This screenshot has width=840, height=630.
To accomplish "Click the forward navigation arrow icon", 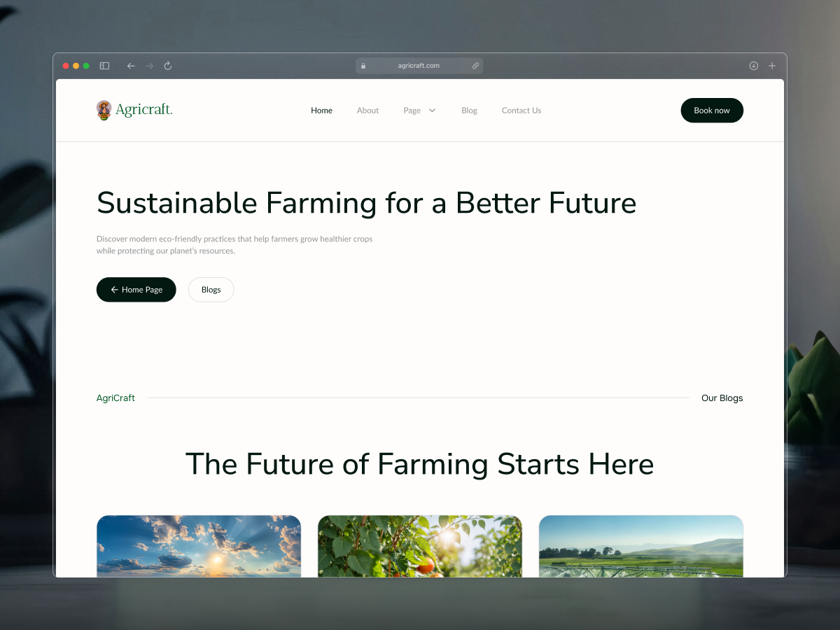I will [149, 65].
